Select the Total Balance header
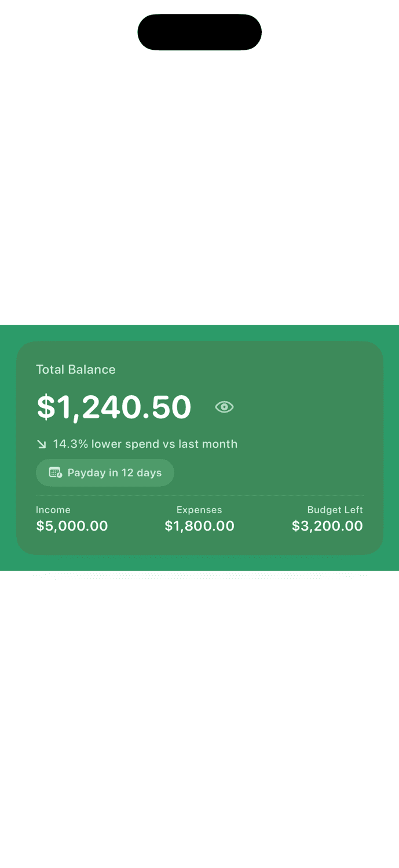This screenshot has width=399, height=868. point(76,369)
